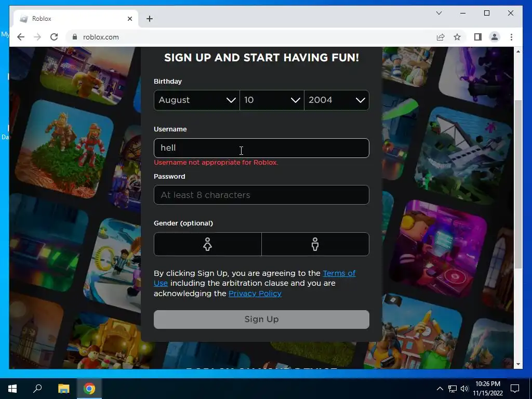Minimize the Chrome window

coord(463,13)
